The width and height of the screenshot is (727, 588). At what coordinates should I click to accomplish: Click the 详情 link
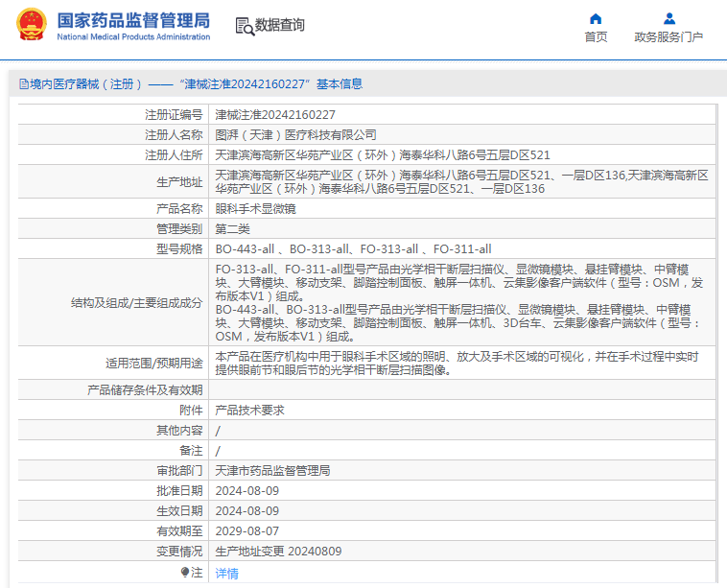click(x=226, y=574)
